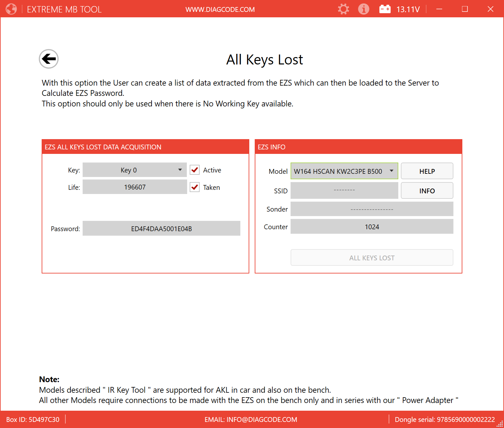Minimize the Extreme MB Tool window
The width and height of the screenshot is (504, 428).
pos(439,9)
